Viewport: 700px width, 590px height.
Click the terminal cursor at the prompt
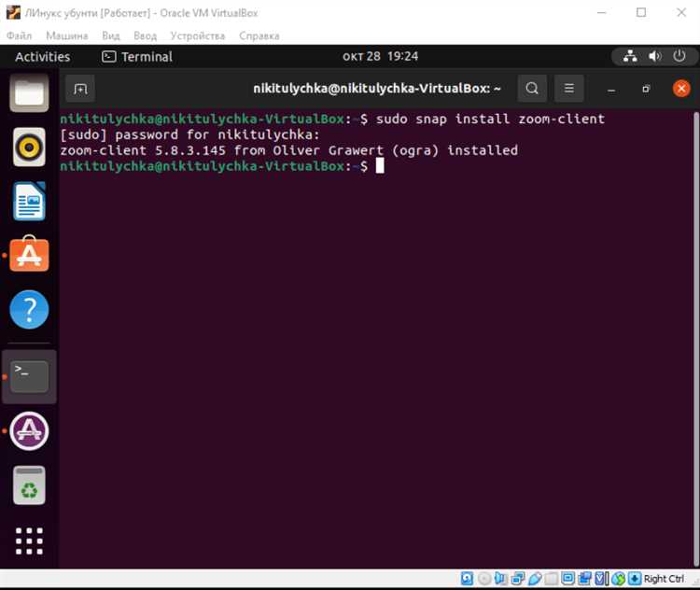[380, 165]
